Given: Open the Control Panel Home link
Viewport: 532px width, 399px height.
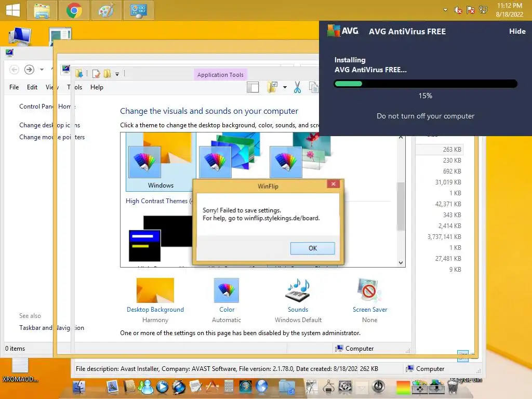Looking at the screenshot, I should click(47, 107).
